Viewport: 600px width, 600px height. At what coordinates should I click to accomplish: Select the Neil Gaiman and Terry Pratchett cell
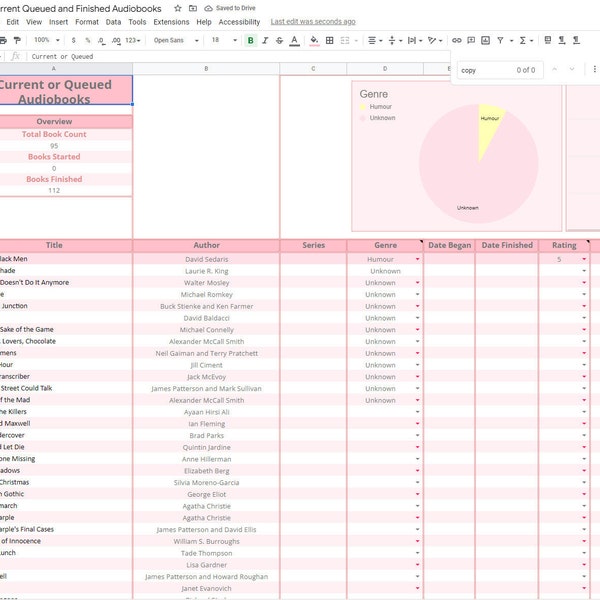click(206, 353)
